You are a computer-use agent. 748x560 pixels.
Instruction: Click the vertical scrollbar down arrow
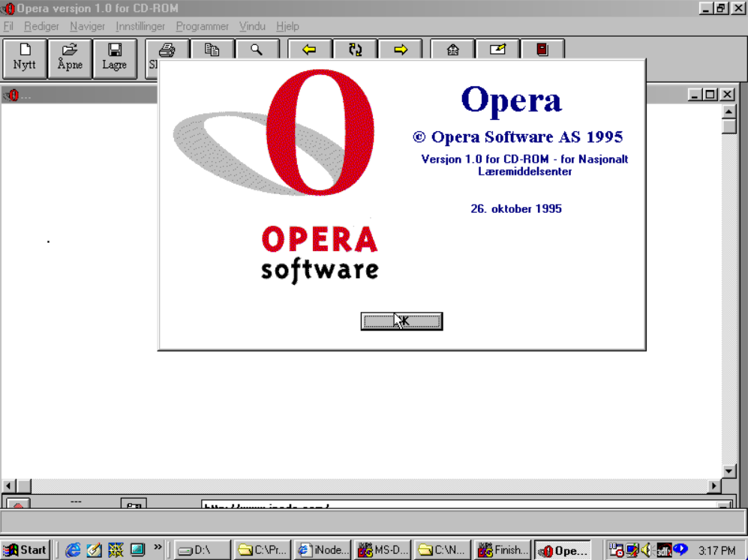pos(728,472)
